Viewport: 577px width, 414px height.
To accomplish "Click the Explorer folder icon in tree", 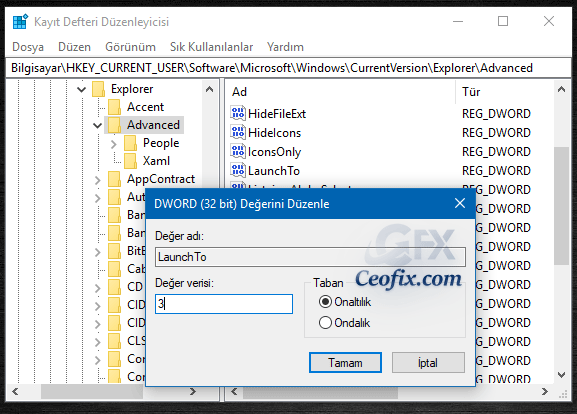I will [x=98, y=89].
